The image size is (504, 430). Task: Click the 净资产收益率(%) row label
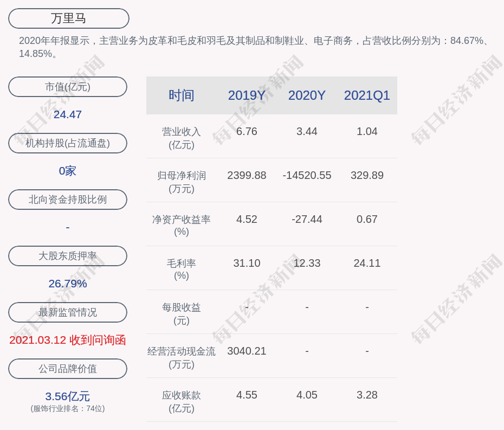[182, 226]
